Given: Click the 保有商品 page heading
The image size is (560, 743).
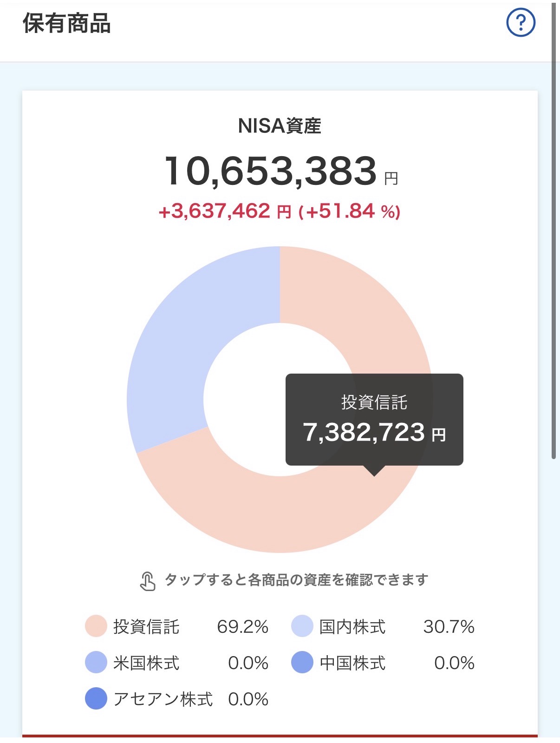Looking at the screenshot, I should click(x=67, y=23).
